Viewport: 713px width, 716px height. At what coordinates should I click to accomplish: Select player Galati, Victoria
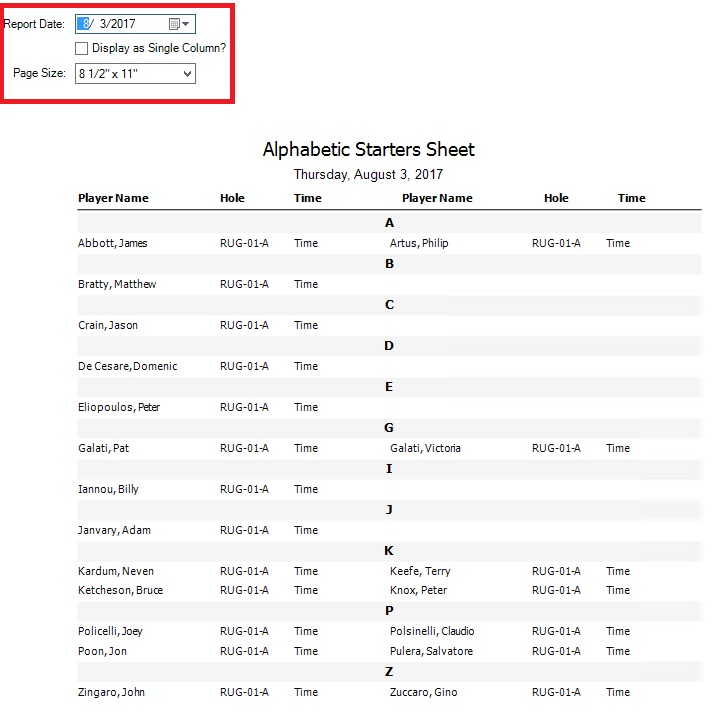[x=425, y=448]
